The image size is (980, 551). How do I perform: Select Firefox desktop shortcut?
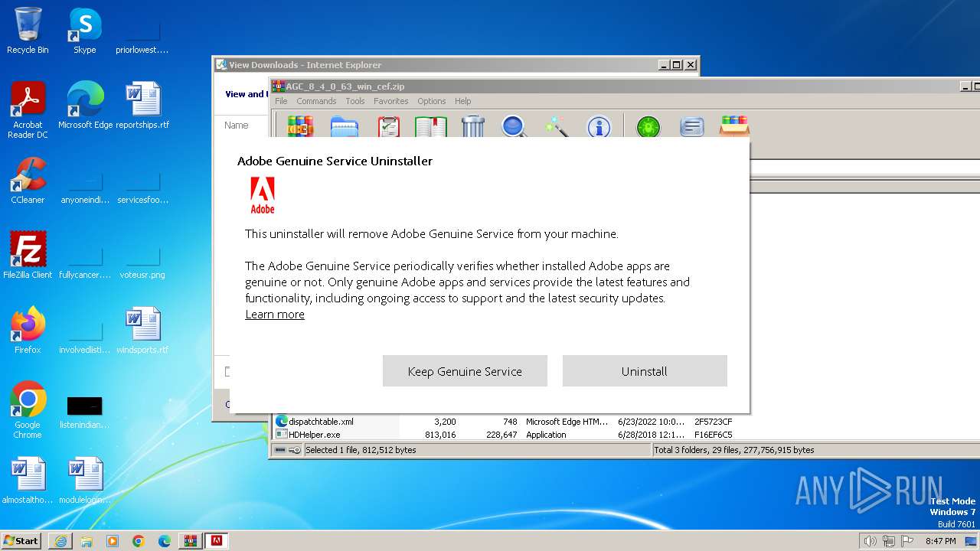28,330
